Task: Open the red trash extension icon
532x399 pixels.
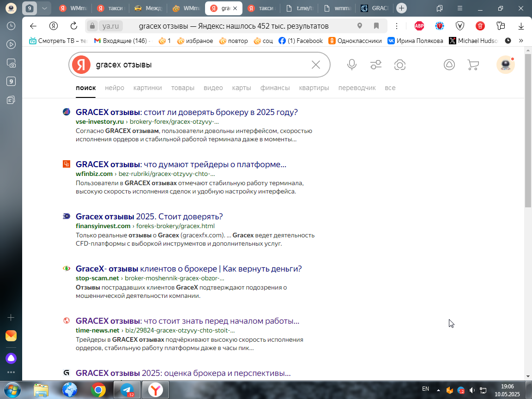Action: point(480,26)
